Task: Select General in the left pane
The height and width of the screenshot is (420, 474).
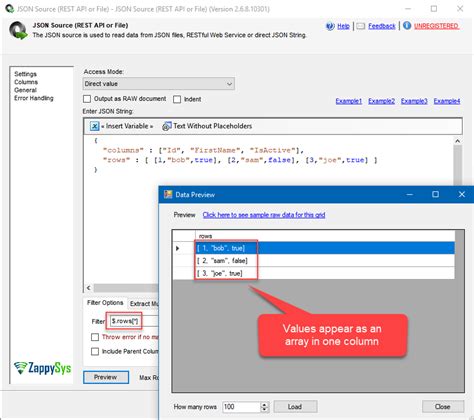Action: [25, 90]
